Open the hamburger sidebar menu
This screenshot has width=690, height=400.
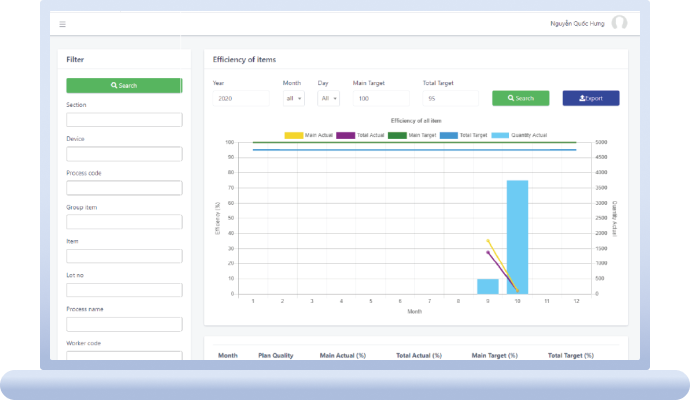(x=62, y=24)
